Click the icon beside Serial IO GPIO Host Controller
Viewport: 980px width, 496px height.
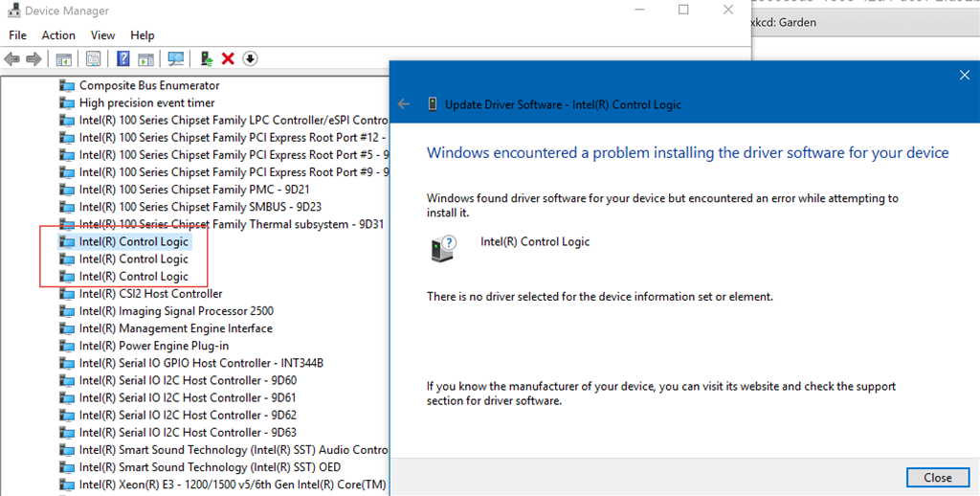click(x=67, y=363)
